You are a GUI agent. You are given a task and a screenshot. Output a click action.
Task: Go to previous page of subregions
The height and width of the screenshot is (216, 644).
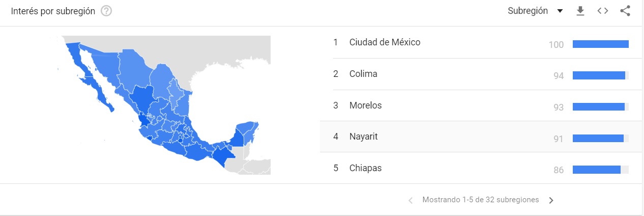[x=411, y=200]
